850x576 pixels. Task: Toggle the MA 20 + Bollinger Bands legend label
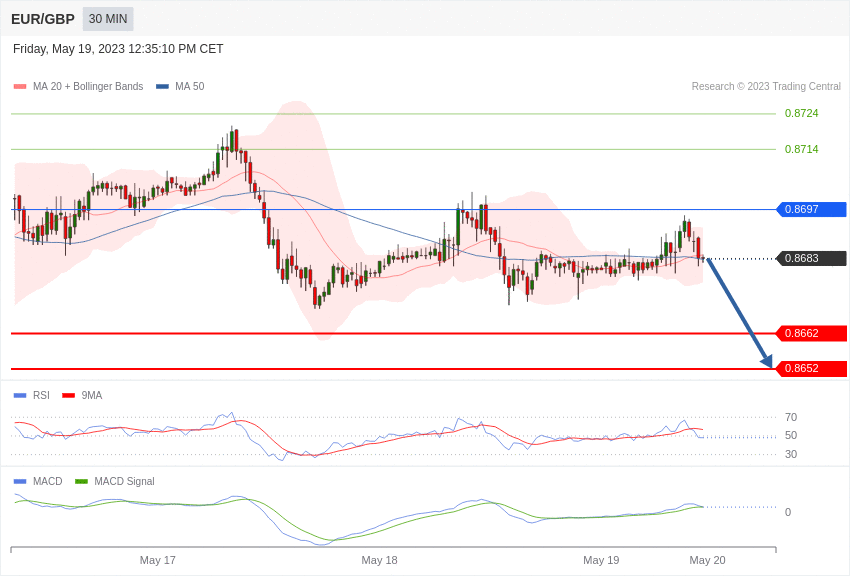[88, 87]
